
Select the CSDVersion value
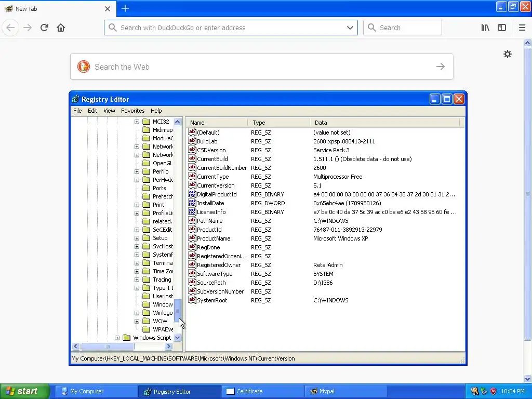click(x=211, y=150)
